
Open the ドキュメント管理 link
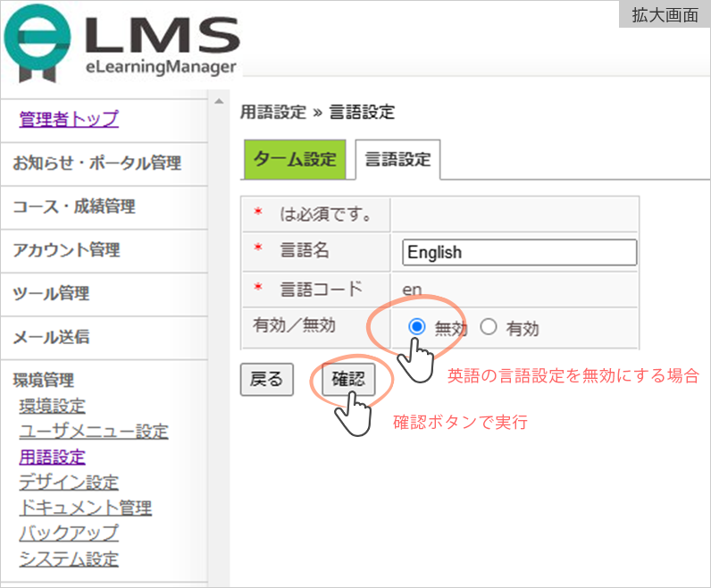[x=85, y=508]
